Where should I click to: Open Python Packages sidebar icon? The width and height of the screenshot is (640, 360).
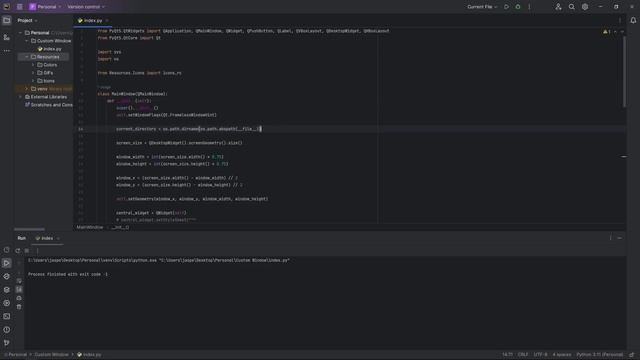click(7, 290)
